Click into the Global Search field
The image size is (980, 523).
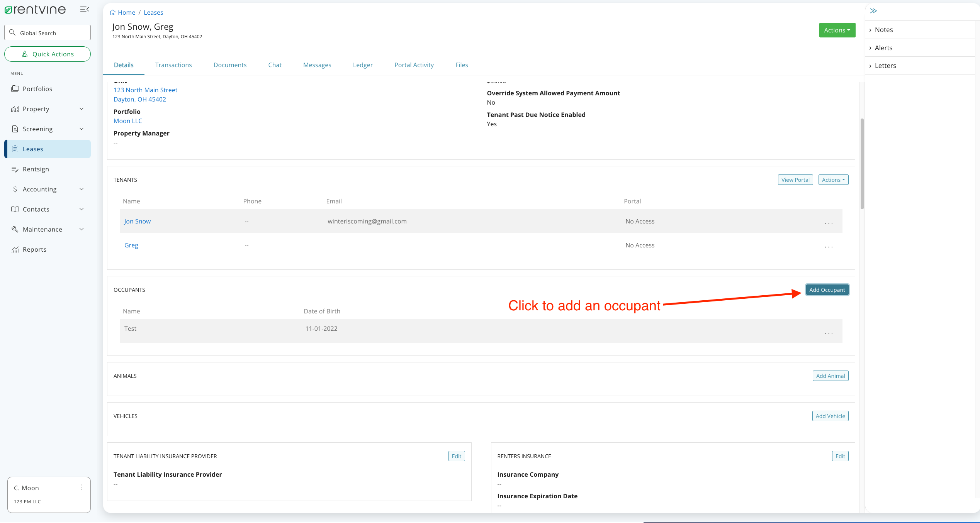click(48, 33)
